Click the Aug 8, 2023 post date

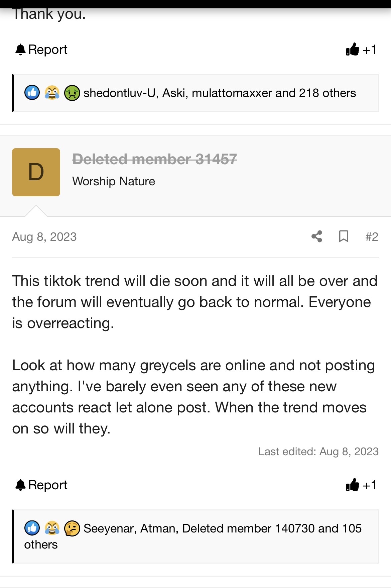(x=44, y=237)
